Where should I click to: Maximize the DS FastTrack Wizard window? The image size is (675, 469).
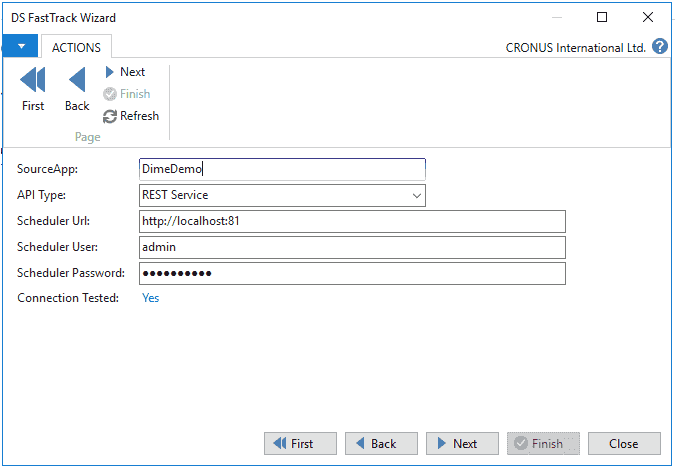click(602, 17)
